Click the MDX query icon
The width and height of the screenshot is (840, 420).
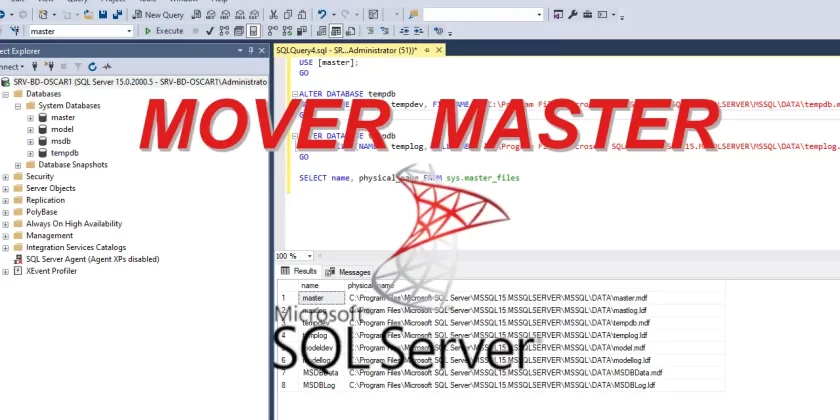click(x=211, y=15)
